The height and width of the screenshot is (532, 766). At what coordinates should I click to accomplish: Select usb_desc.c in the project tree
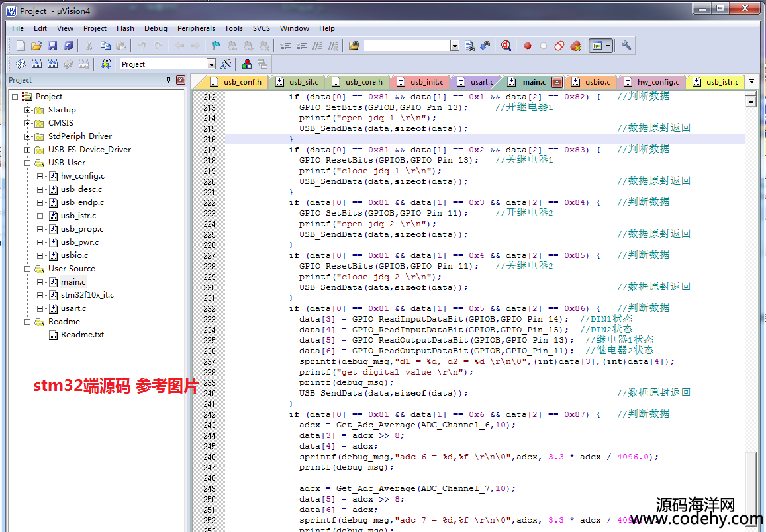pos(81,189)
